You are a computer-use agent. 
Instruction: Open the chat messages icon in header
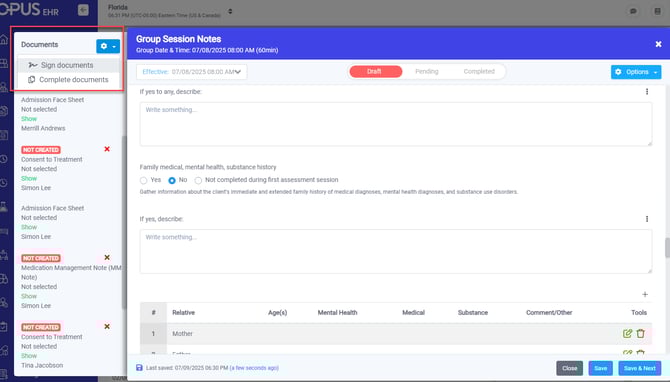click(633, 11)
